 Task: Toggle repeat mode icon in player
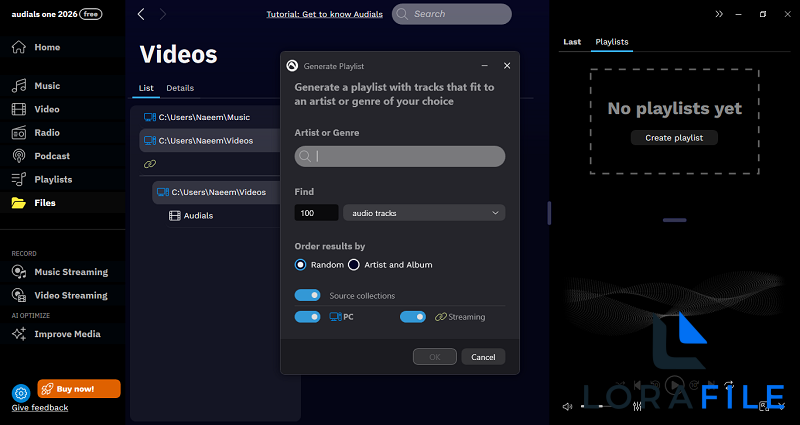coord(729,385)
